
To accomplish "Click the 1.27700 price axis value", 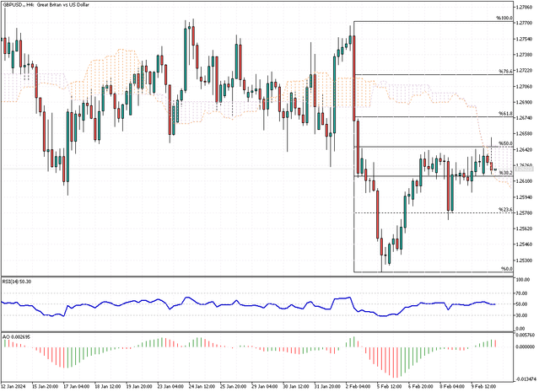I will (524, 23).
